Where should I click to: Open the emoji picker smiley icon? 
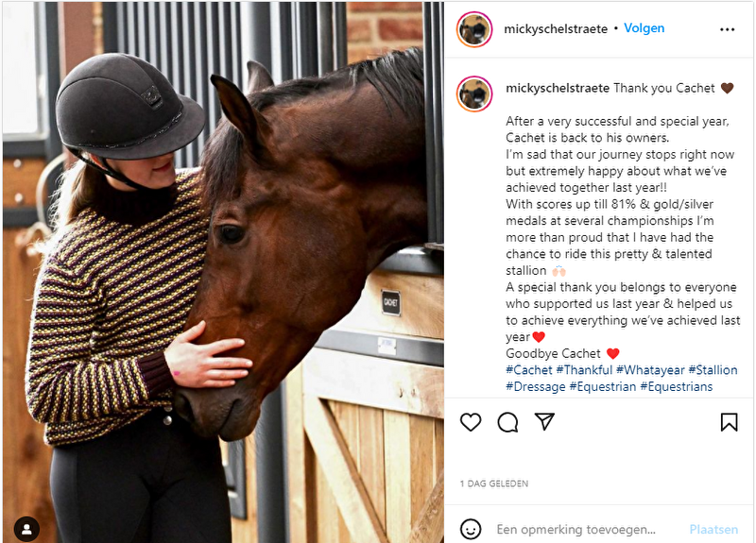[x=471, y=529]
